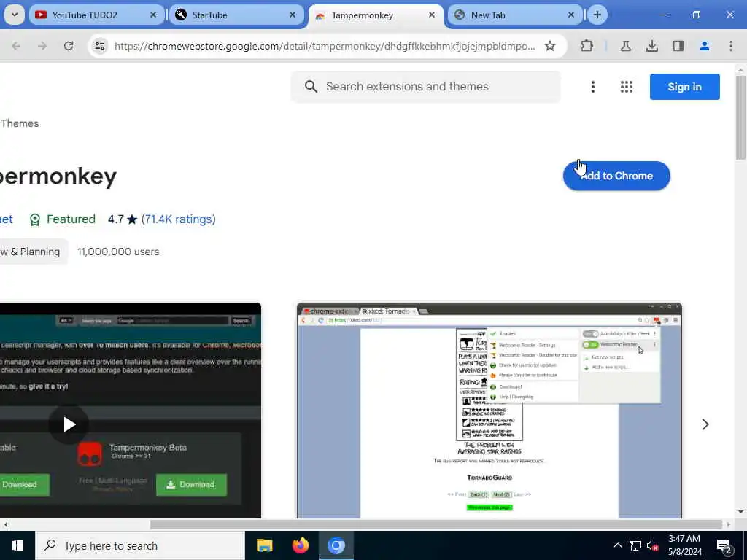This screenshot has width=747, height=560.
Task: Show next screenshot with right chevron
Action: [x=705, y=424]
